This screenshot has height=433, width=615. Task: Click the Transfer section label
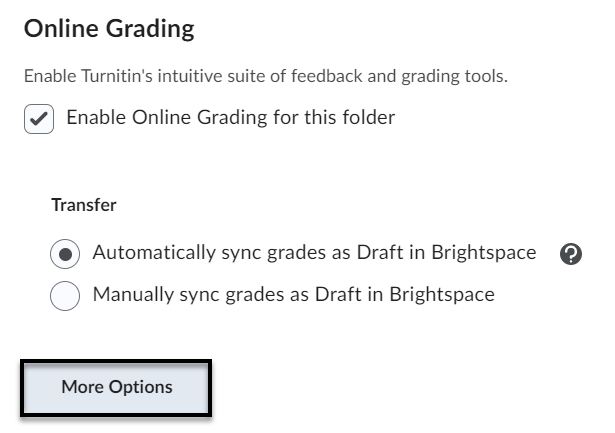[x=84, y=205]
